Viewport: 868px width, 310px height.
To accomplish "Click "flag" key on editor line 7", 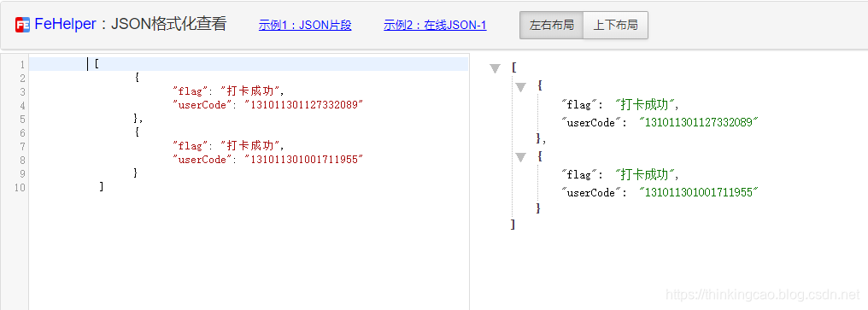I will [191, 145].
